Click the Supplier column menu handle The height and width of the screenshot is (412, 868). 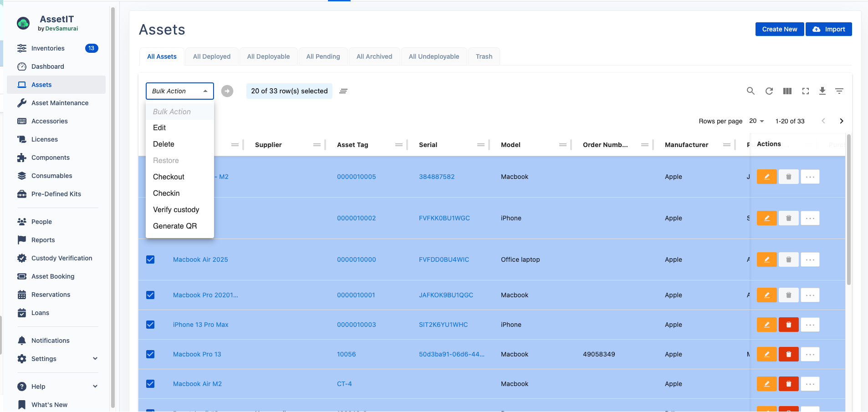pyautogui.click(x=317, y=145)
